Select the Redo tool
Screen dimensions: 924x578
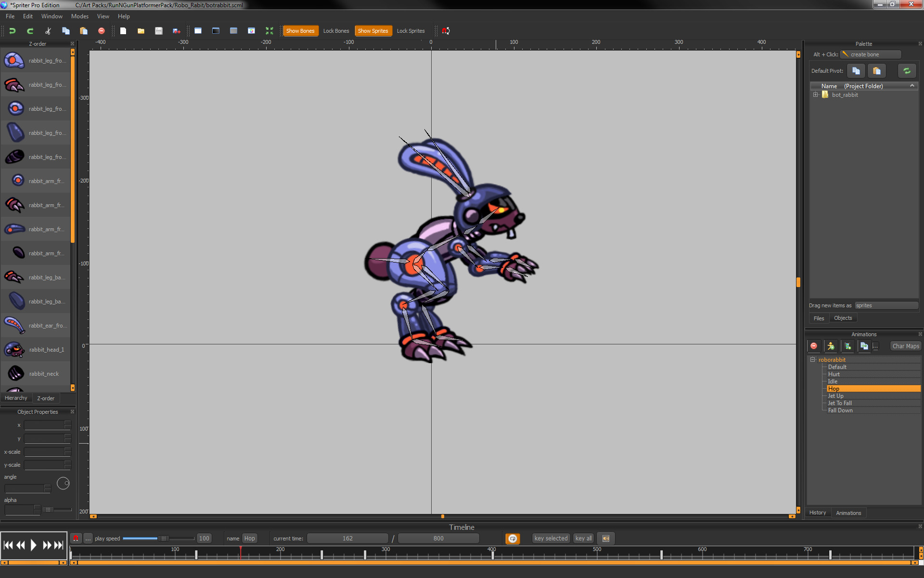[x=30, y=30]
